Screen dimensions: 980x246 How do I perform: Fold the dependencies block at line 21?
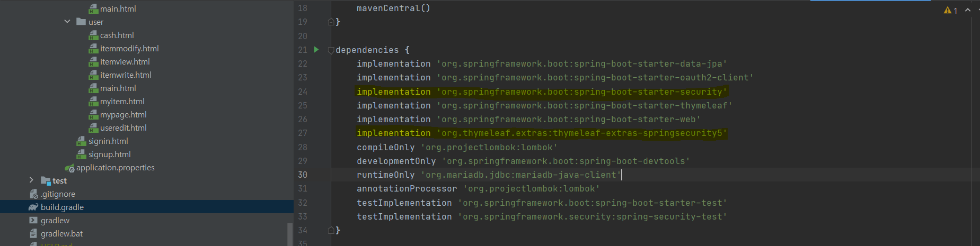tap(331, 50)
